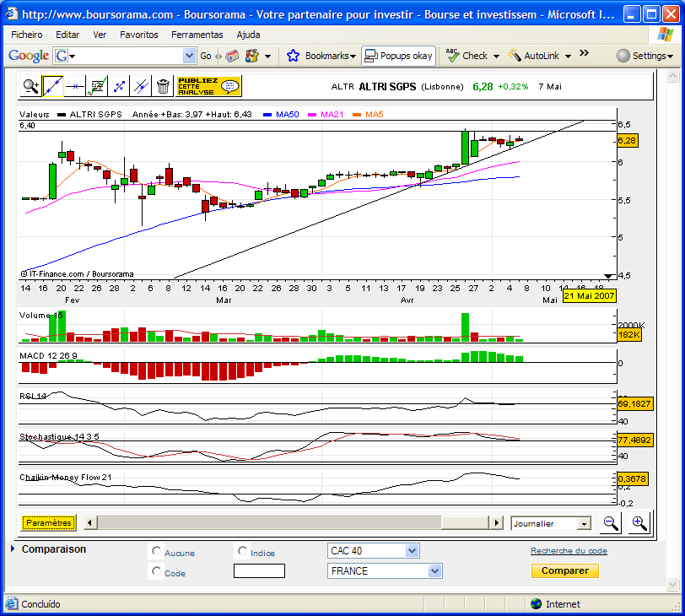Click the Windows flag logo throbber
The width and height of the screenshot is (685, 616).
click(x=666, y=35)
